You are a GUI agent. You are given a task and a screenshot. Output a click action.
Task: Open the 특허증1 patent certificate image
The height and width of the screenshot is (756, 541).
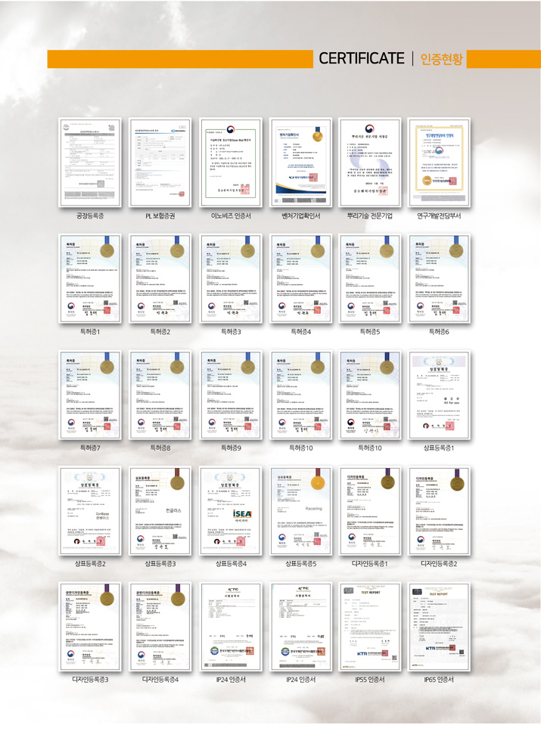(x=90, y=279)
